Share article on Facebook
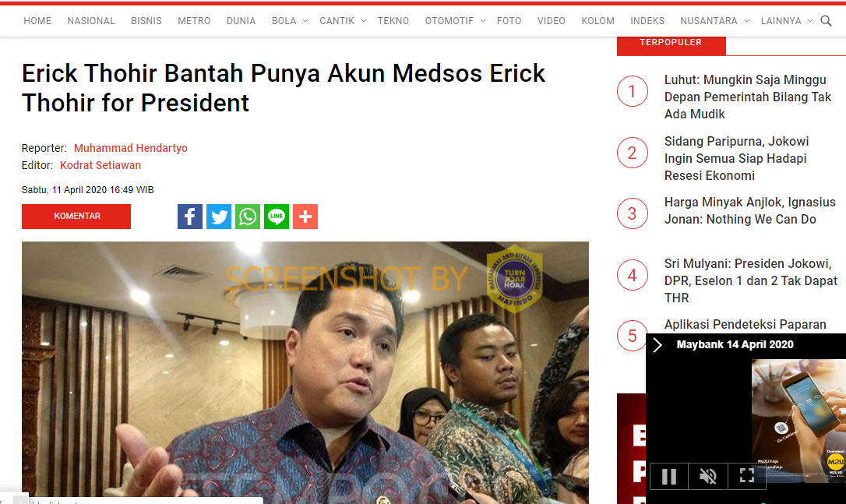This screenshot has width=846, height=504. (190, 217)
